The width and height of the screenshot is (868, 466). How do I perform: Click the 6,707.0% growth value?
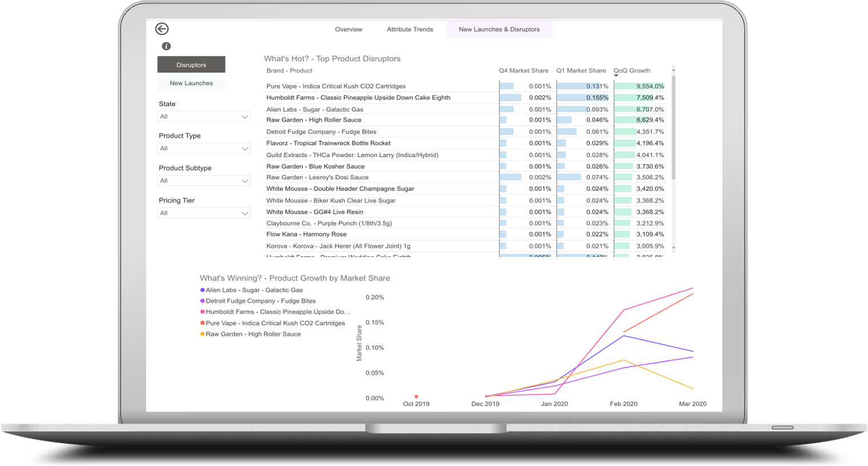click(x=650, y=109)
